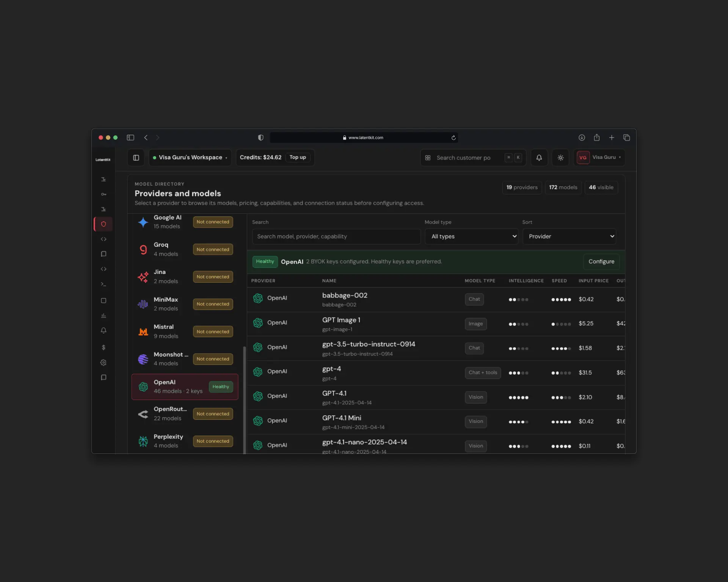
Task: Click the provider list scrollbar
Action: tap(245, 400)
